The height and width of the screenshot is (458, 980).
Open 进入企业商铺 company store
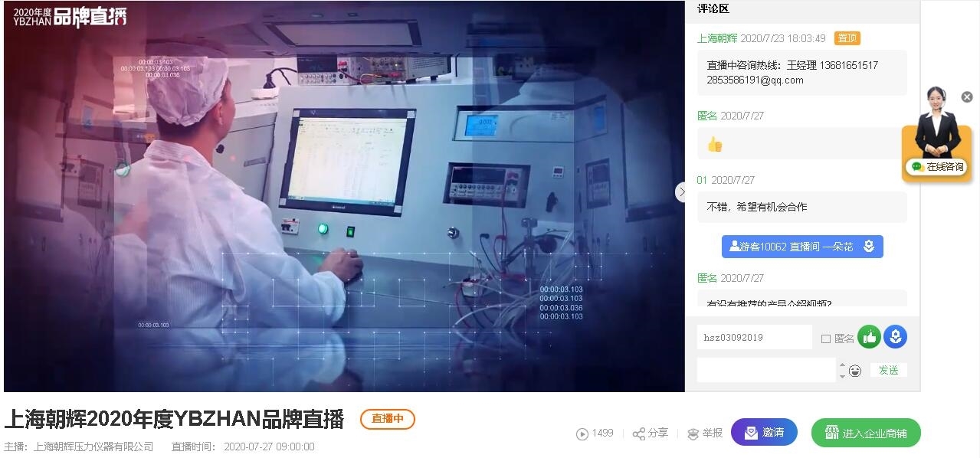866,433
